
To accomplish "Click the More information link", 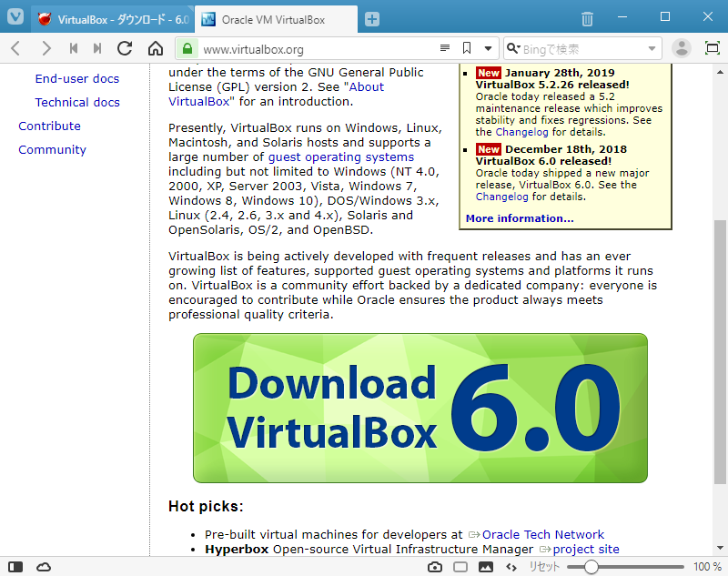I will click(517, 217).
